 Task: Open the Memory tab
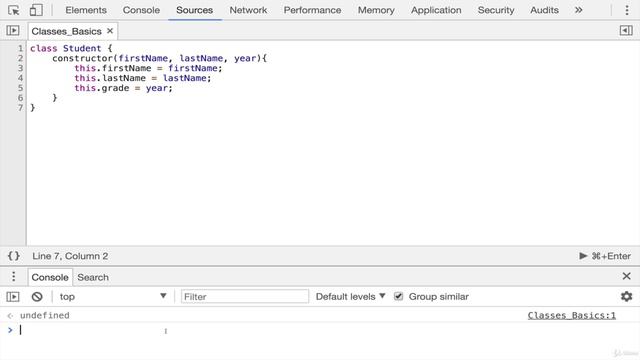[376, 10]
